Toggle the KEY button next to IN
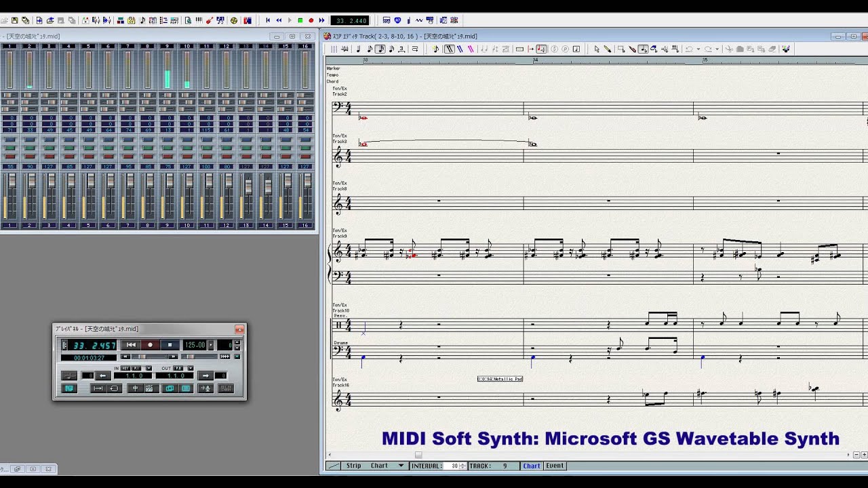868x488 pixels. pos(125,368)
